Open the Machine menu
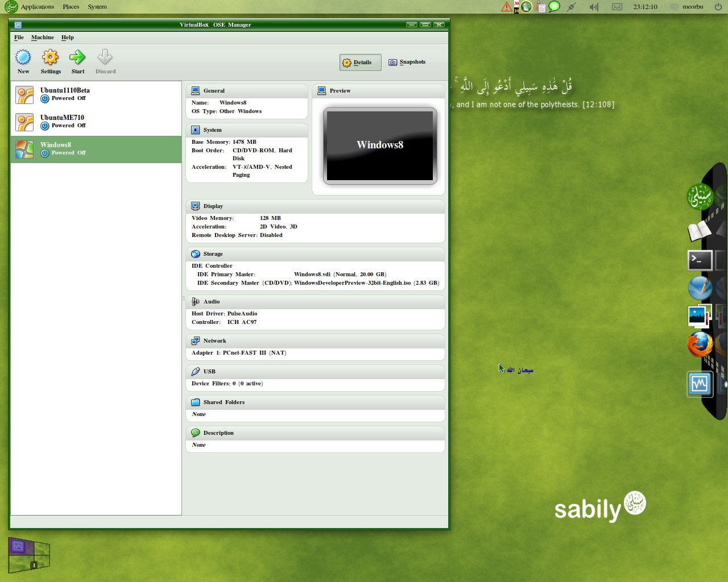Viewport: 728px width, 582px height. click(x=42, y=37)
